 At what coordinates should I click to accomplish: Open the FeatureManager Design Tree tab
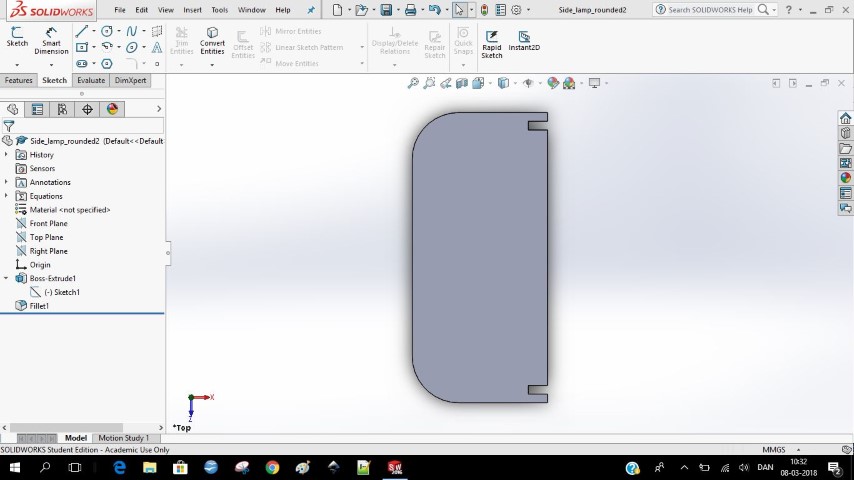click(13, 110)
